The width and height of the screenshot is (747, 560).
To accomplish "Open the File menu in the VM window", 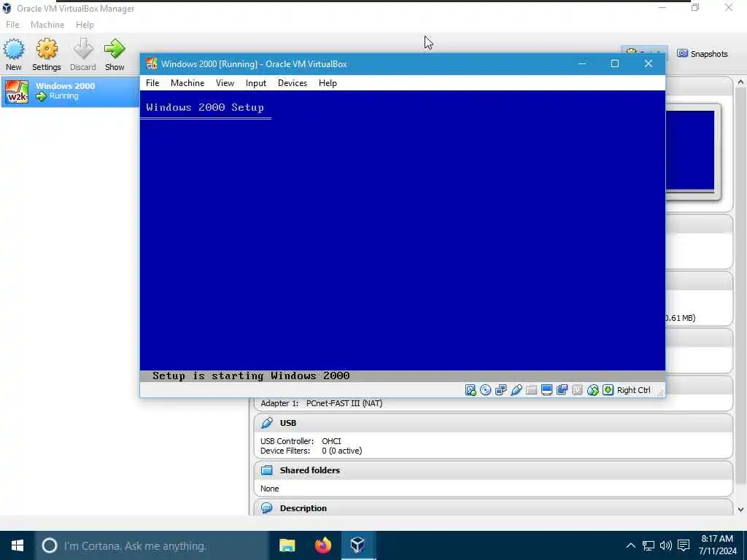I will (152, 83).
